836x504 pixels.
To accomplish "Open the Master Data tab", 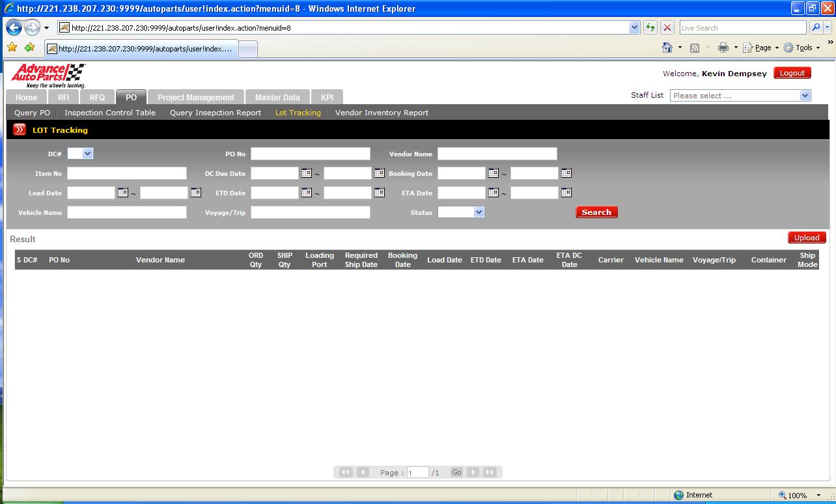I will click(277, 98).
